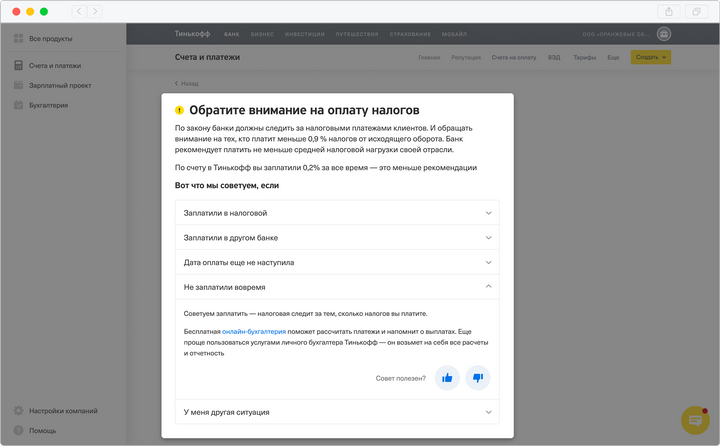Open the онлайн-бухгалтерия link
The width and height of the screenshot is (720, 446).
(254, 330)
